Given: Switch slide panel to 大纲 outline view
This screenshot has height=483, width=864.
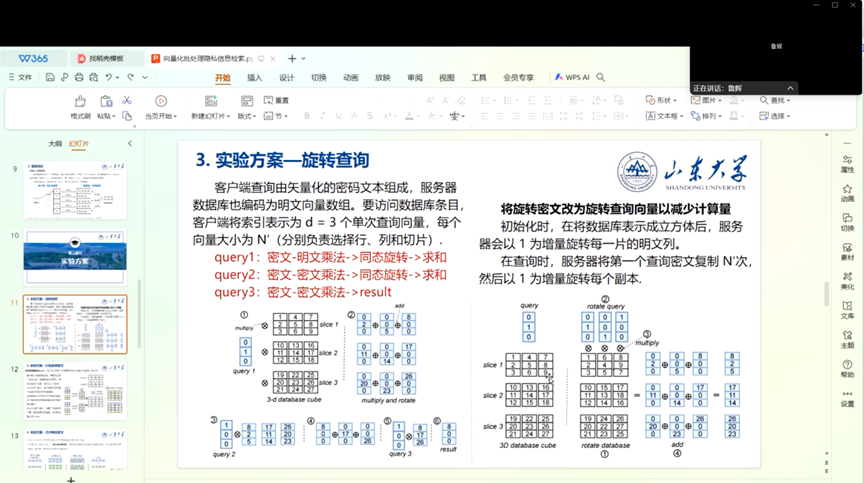Looking at the screenshot, I should pos(55,144).
